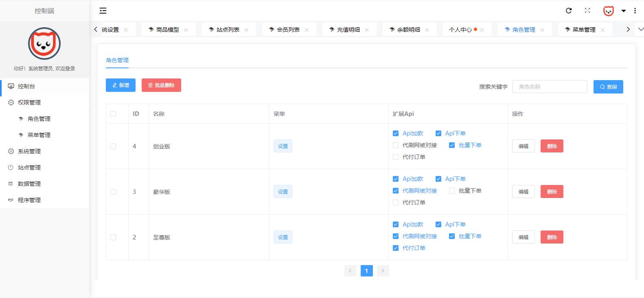Open the vertical three-dots more menu
The image size is (644, 298).
tap(635, 11)
